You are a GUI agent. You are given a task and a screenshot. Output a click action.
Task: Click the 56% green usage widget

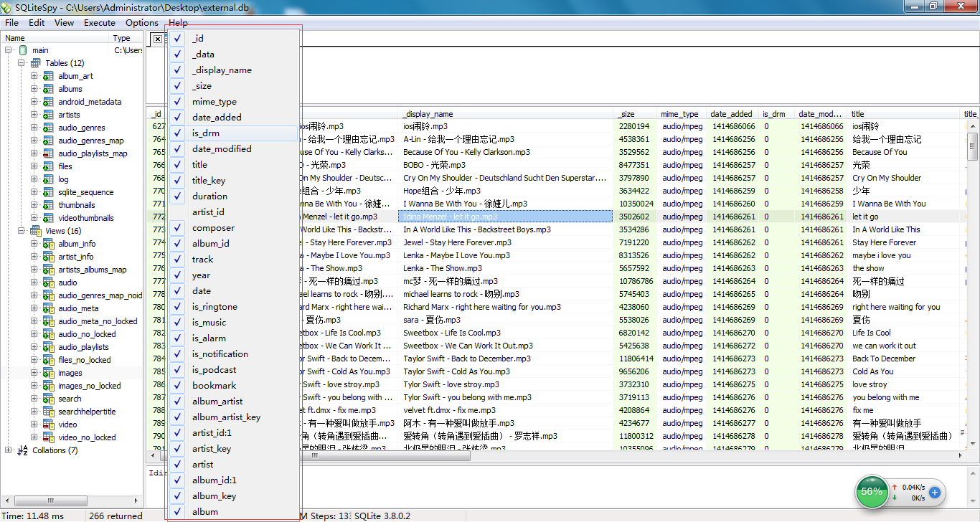pos(872,492)
